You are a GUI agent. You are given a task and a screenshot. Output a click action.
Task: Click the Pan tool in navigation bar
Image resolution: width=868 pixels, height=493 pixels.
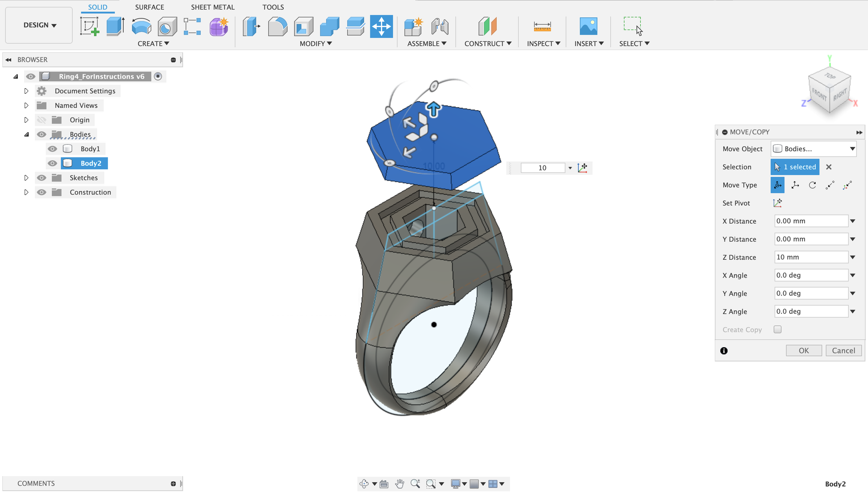400,483
